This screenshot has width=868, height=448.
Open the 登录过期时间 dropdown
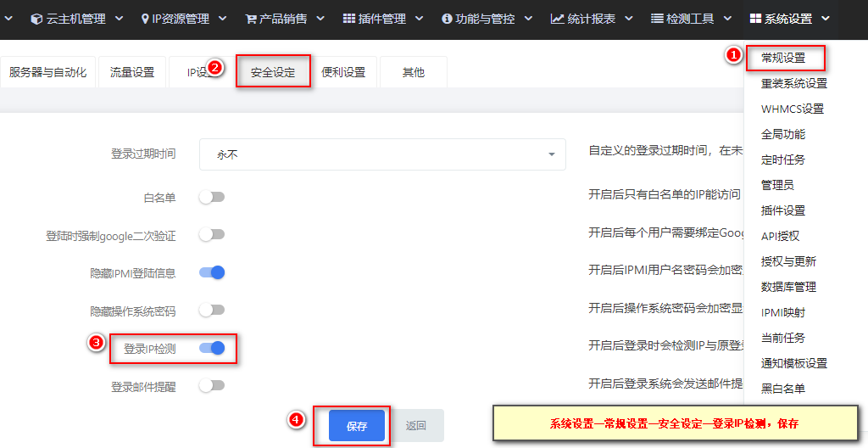[x=382, y=154]
